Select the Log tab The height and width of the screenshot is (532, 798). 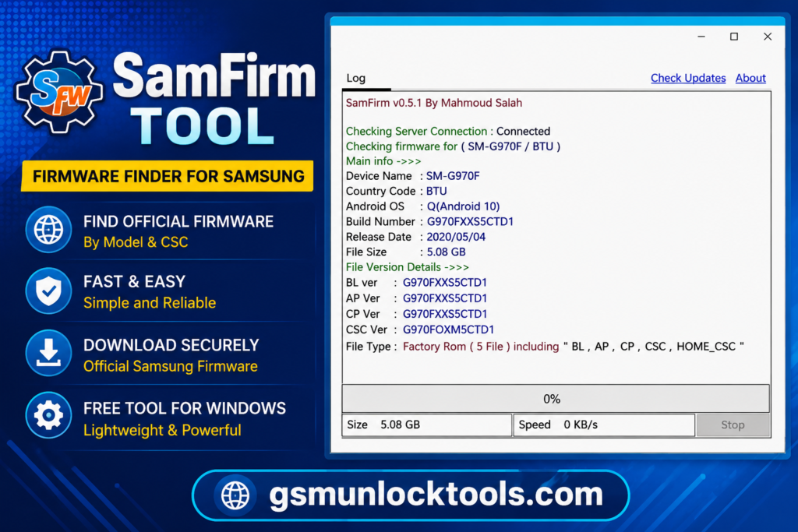pyautogui.click(x=356, y=79)
